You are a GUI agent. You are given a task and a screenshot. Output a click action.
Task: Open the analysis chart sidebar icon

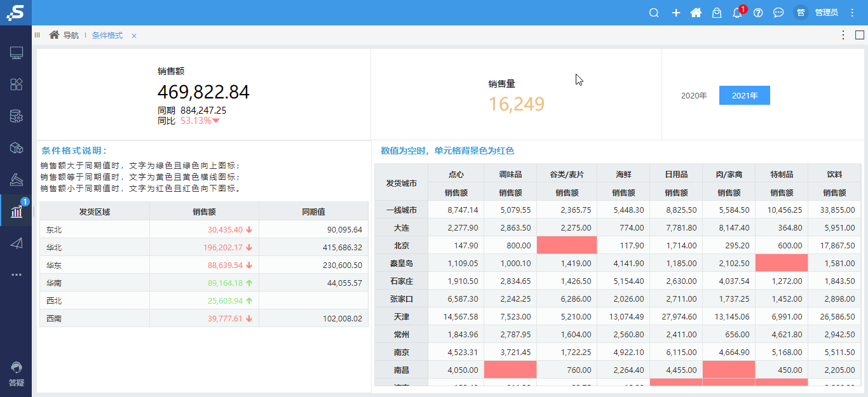[17, 212]
